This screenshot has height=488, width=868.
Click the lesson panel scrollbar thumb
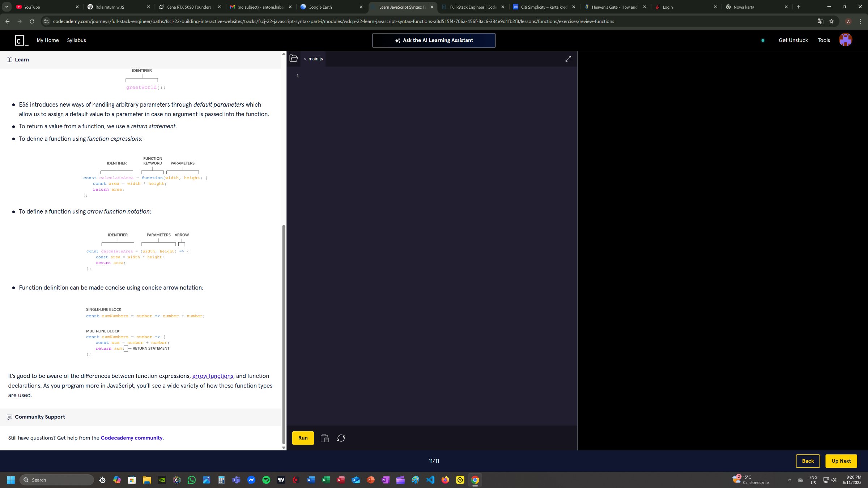(x=284, y=334)
